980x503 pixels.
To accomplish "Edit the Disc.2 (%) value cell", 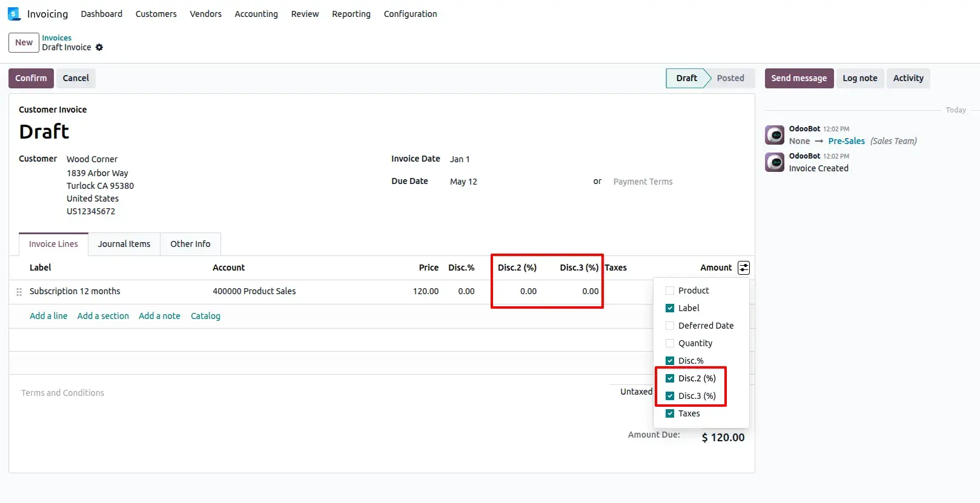I will click(x=528, y=291).
